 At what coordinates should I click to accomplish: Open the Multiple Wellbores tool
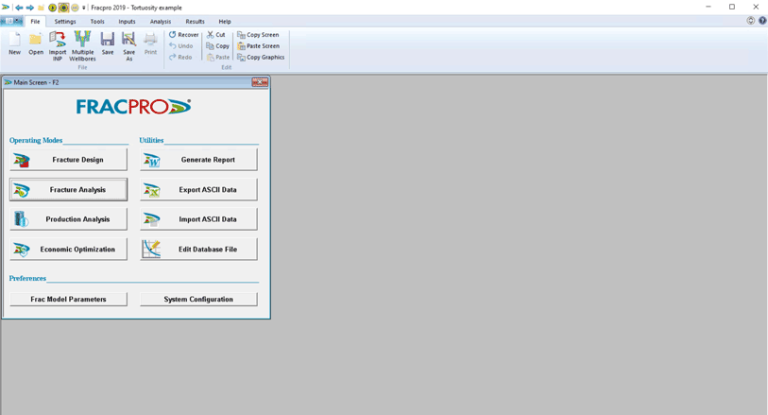coord(82,46)
